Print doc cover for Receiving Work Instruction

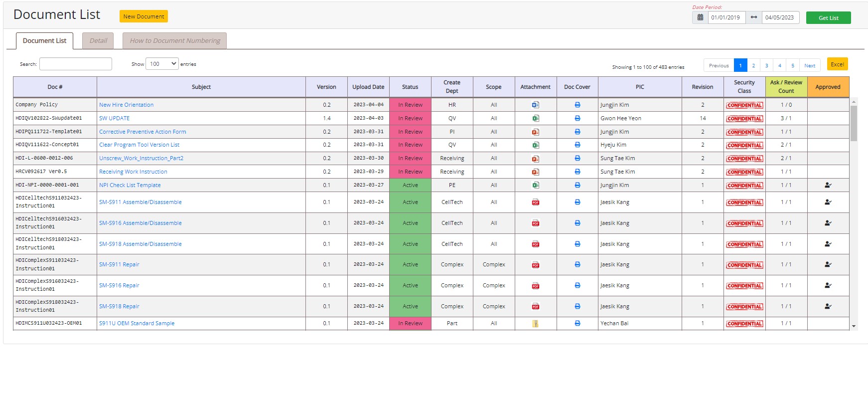click(577, 172)
